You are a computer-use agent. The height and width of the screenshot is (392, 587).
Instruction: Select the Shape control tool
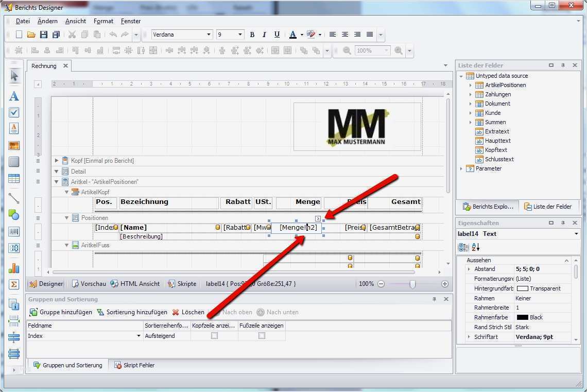pos(14,215)
